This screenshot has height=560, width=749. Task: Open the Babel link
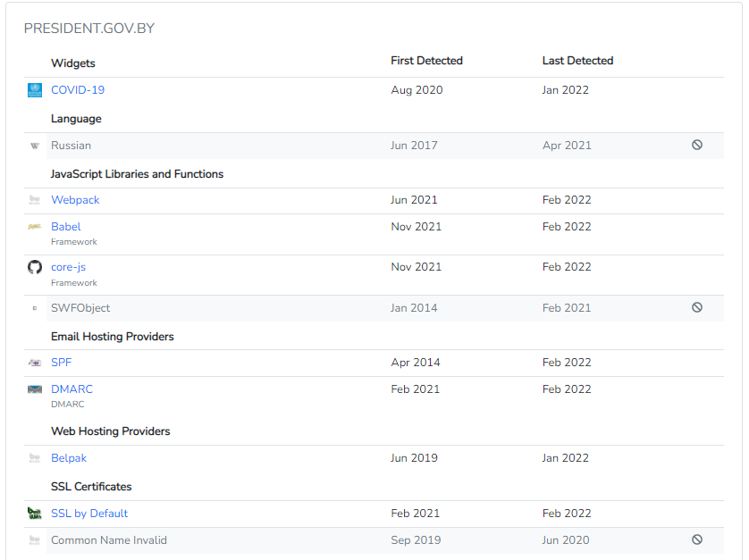pyautogui.click(x=66, y=227)
